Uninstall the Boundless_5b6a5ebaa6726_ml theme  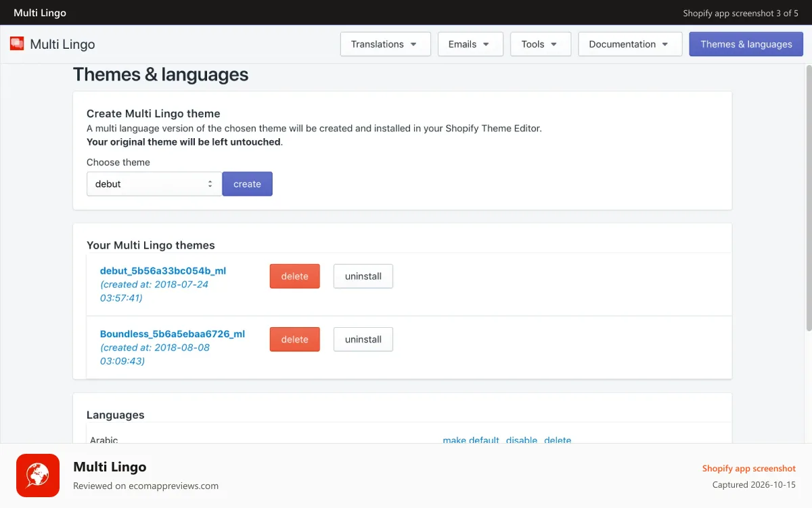[363, 339]
